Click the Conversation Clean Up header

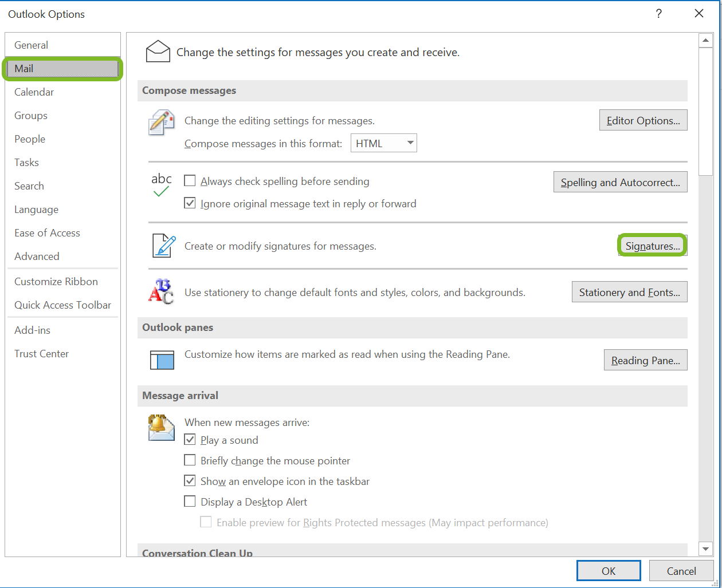click(412, 551)
